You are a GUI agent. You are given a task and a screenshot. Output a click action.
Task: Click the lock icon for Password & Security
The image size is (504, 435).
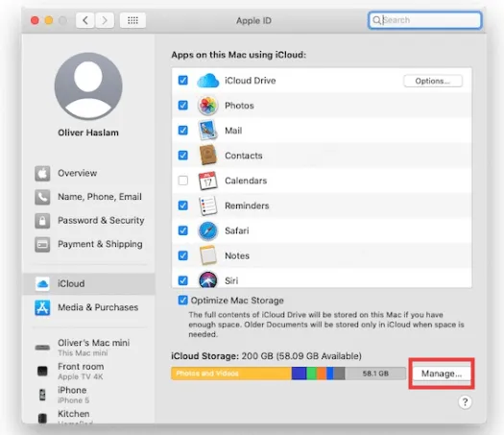point(42,221)
